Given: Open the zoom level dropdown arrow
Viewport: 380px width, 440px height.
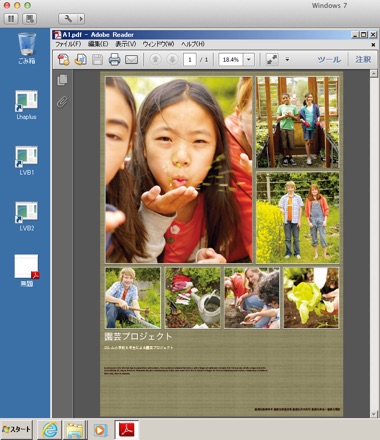Looking at the screenshot, I should coord(249,60).
